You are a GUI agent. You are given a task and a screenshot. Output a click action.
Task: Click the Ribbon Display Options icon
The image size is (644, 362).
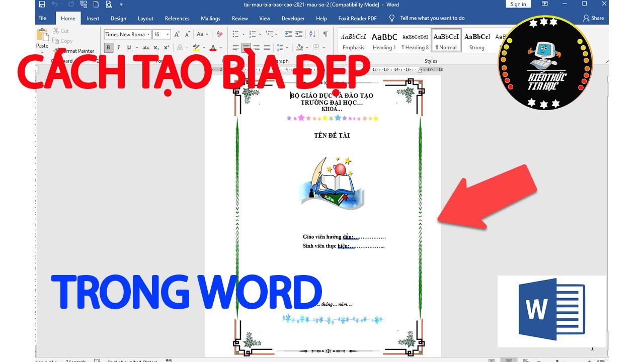click(x=545, y=4)
